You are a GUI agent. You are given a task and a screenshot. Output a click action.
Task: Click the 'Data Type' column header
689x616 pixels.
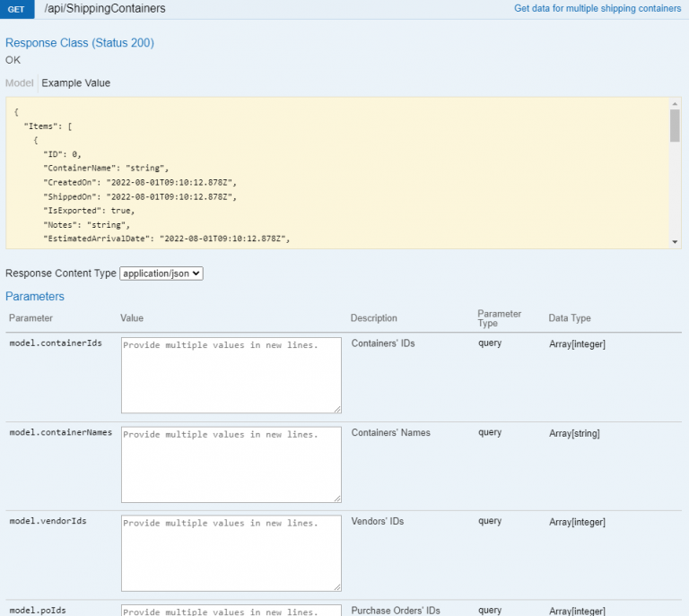[x=570, y=318]
